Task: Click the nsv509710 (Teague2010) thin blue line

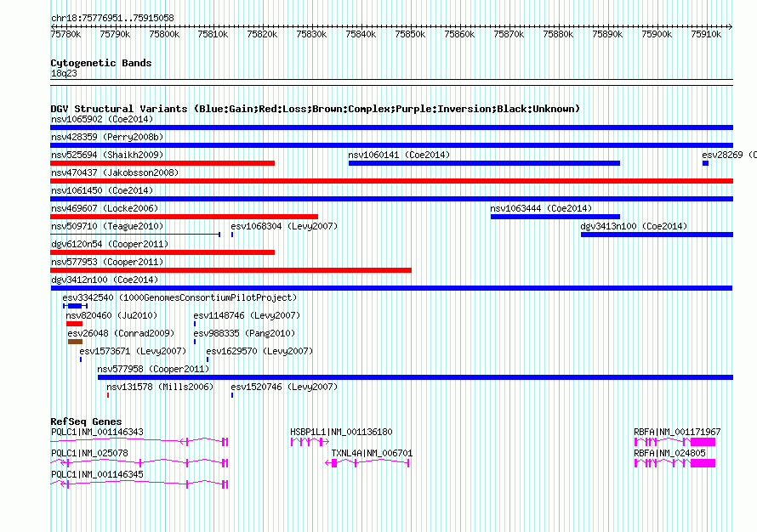Action: coord(135,235)
